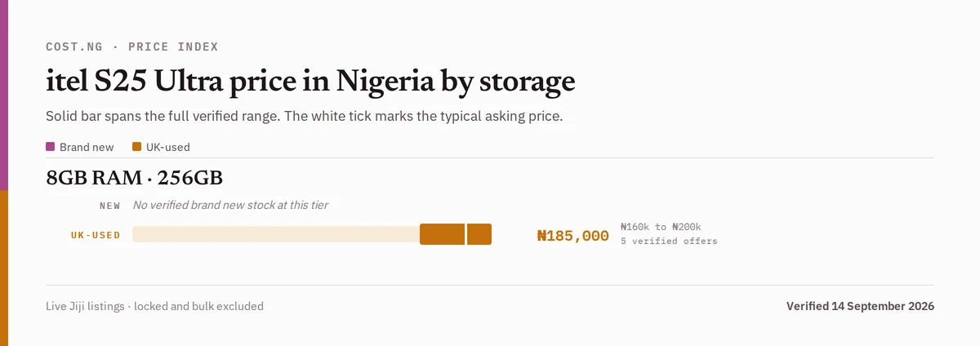
Task: Click the No verified brand new stock note
Action: pos(230,206)
